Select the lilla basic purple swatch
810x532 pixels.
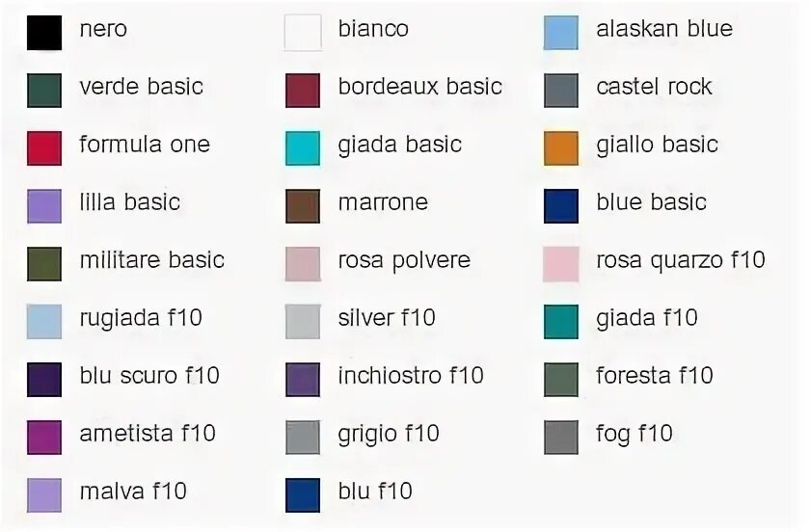pyautogui.click(x=44, y=206)
